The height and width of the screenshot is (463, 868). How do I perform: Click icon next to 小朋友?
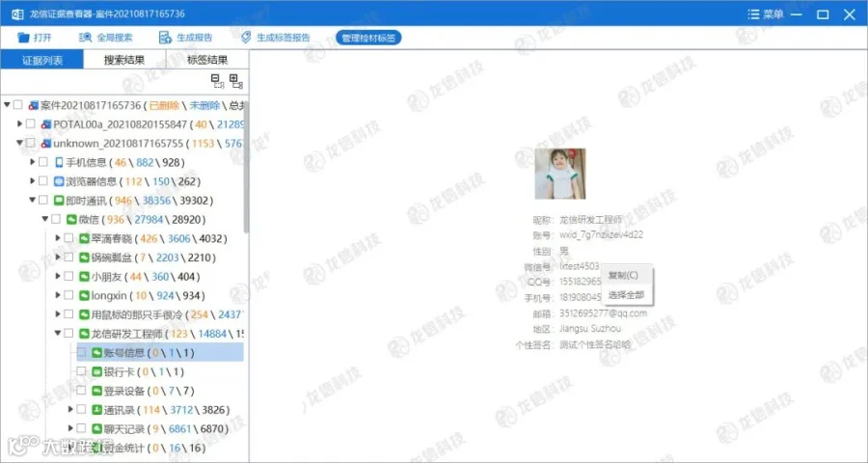(x=84, y=277)
